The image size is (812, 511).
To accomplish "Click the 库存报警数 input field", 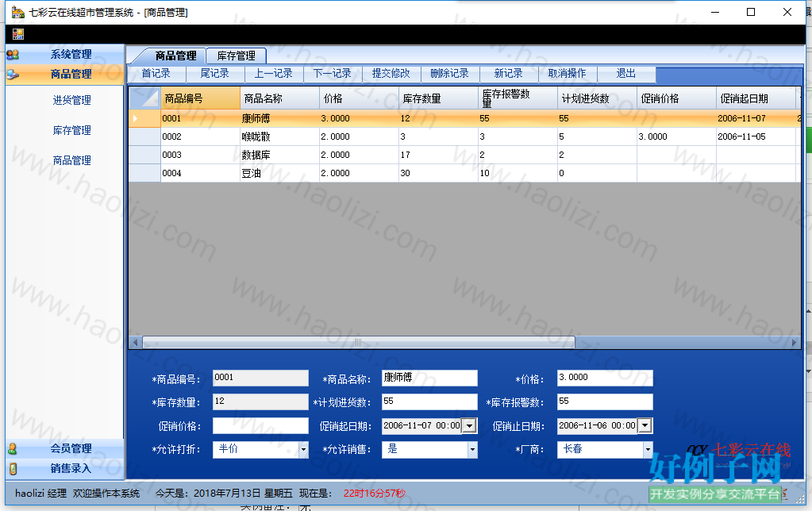I will (x=605, y=401).
